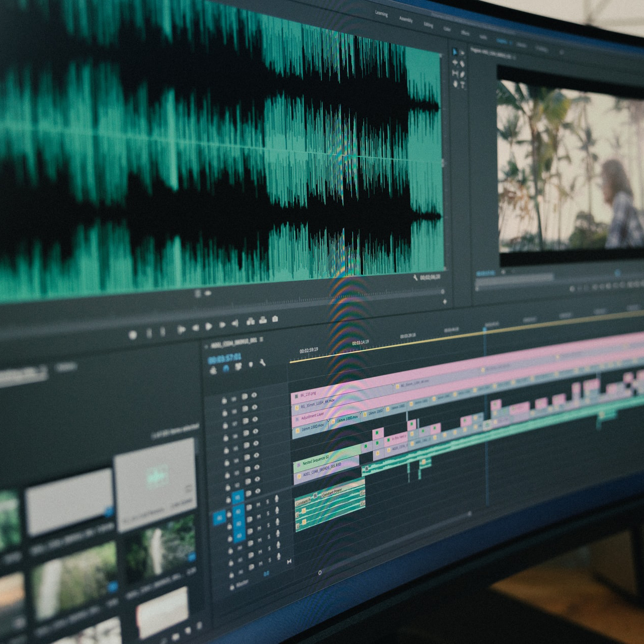
Task: Click the Insert edit button
Action: (x=251, y=322)
